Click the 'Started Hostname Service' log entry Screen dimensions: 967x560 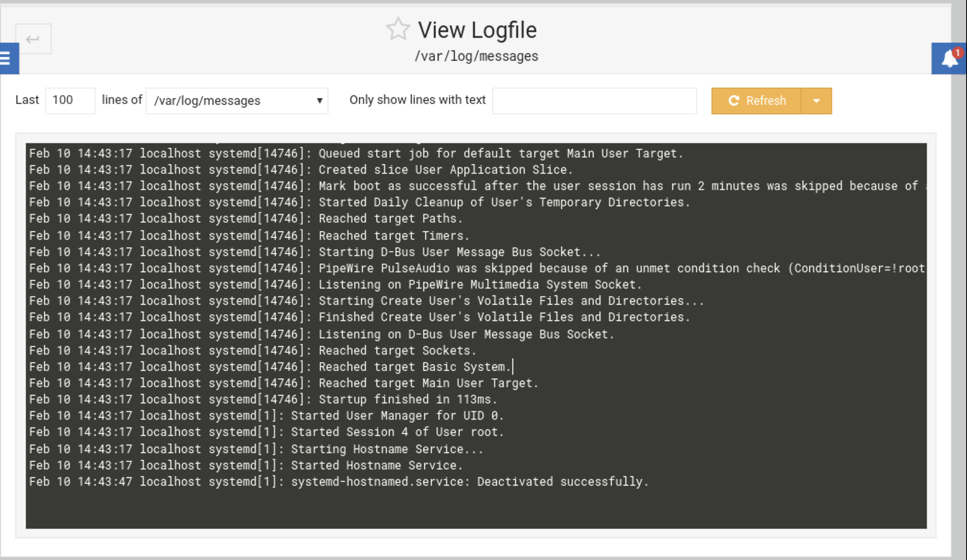click(x=376, y=465)
